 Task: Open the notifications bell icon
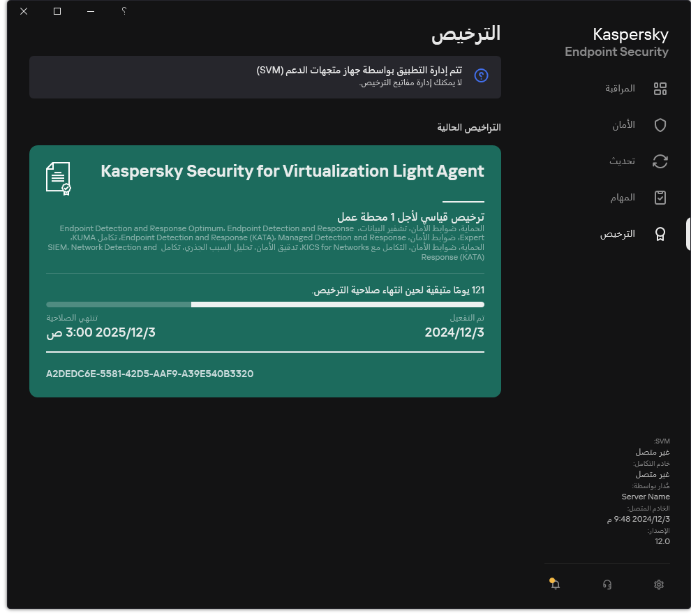[555, 584]
